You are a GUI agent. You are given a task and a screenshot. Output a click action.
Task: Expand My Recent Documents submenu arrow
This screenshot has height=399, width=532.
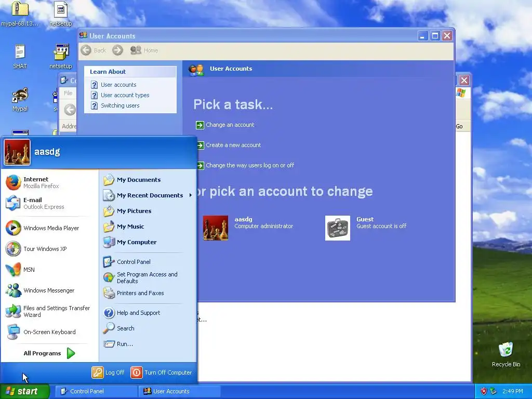pyautogui.click(x=190, y=195)
